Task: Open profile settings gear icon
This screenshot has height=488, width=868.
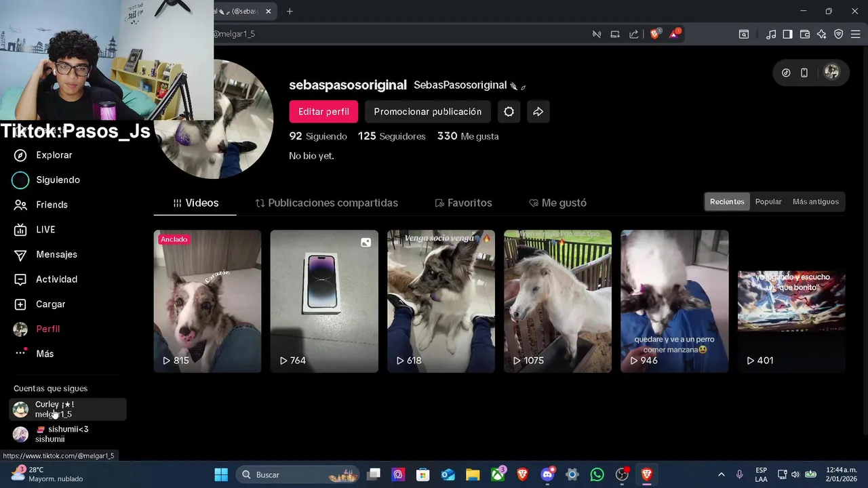Action: pos(509,112)
